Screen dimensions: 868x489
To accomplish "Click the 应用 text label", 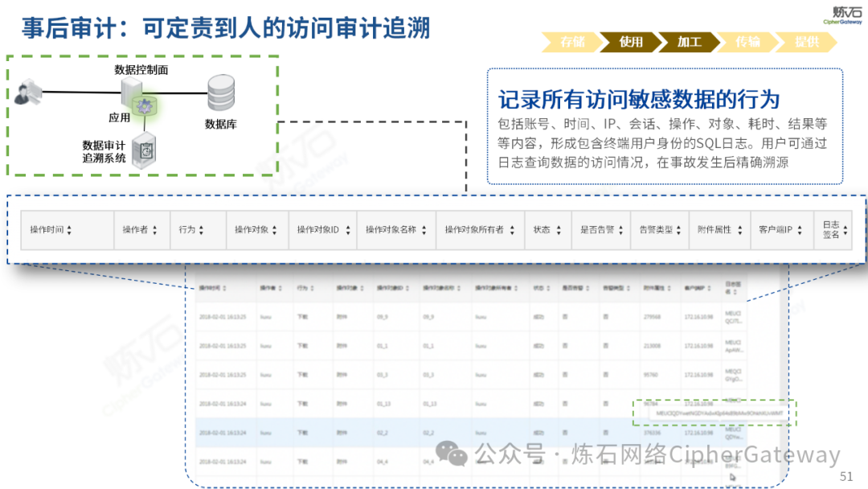I will 120,117.
